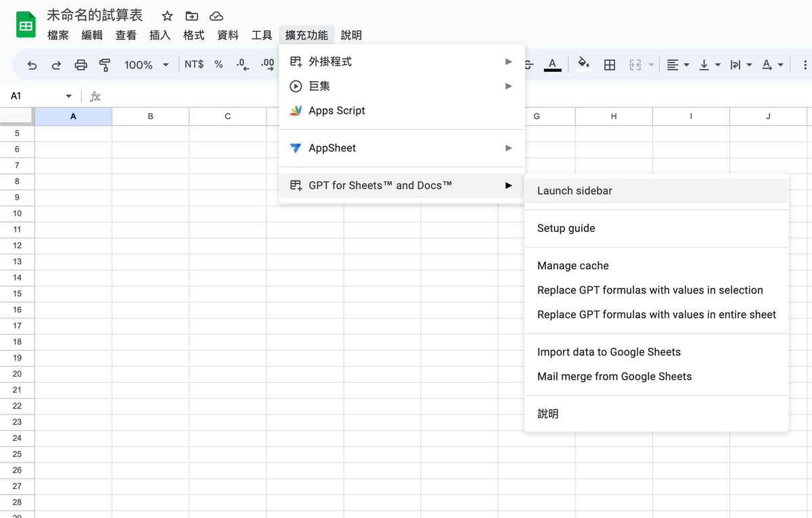Open vertical align options
Viewport: 812px width, 518px height.
(710, 65)
